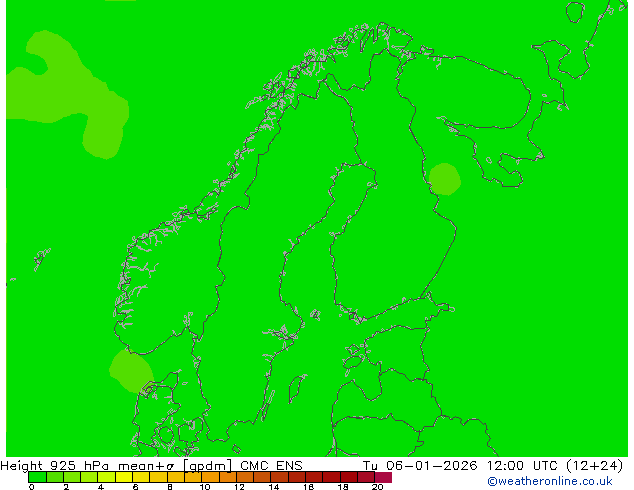
Task: Click the orange swatch starting at label 10
Action: tap(211, 477)
